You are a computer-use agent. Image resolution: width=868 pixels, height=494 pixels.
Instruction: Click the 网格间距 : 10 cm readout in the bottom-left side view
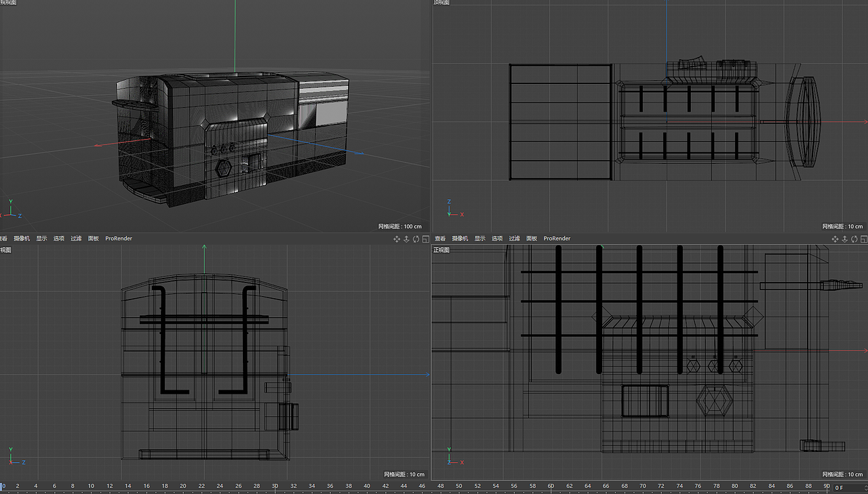404,474
